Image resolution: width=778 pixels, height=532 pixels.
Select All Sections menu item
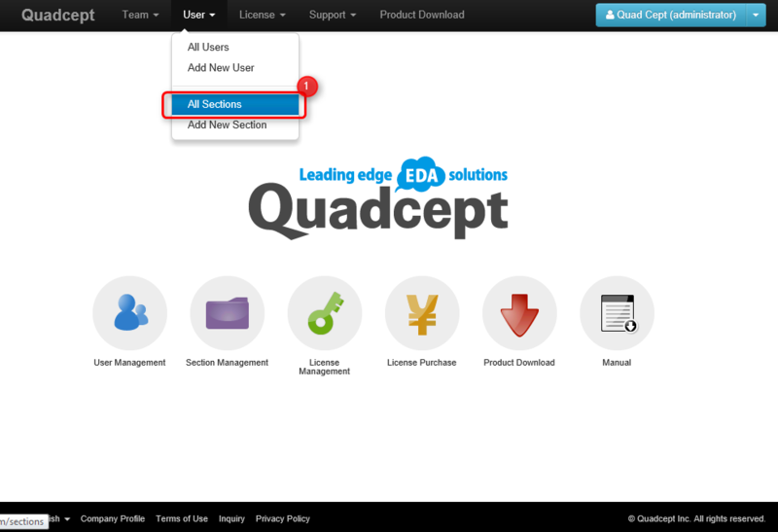235,104
